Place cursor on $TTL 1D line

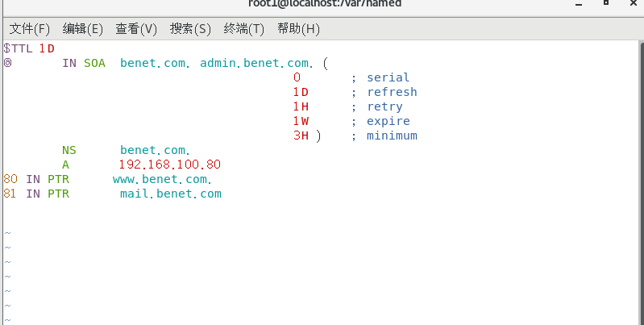[29, 48]
